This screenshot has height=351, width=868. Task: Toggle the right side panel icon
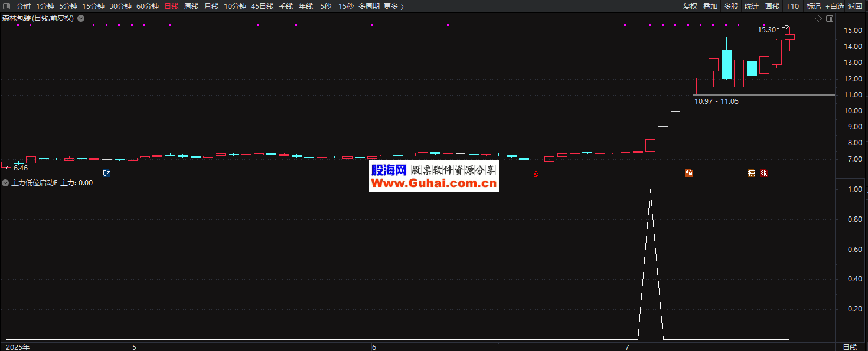[830, 18]
